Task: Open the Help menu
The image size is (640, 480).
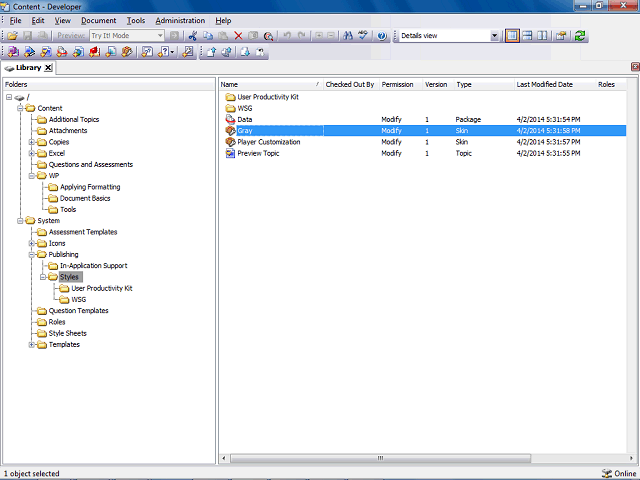Action: [223, 20]
